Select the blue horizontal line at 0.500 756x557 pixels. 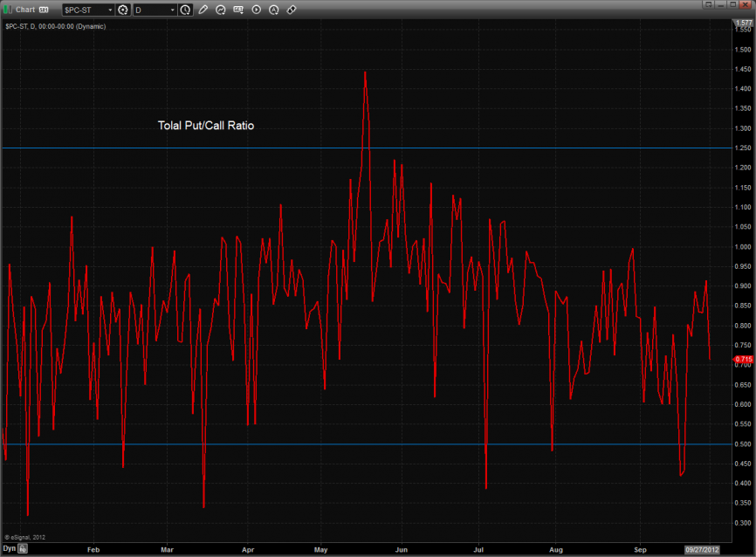[x=262, y=444]
